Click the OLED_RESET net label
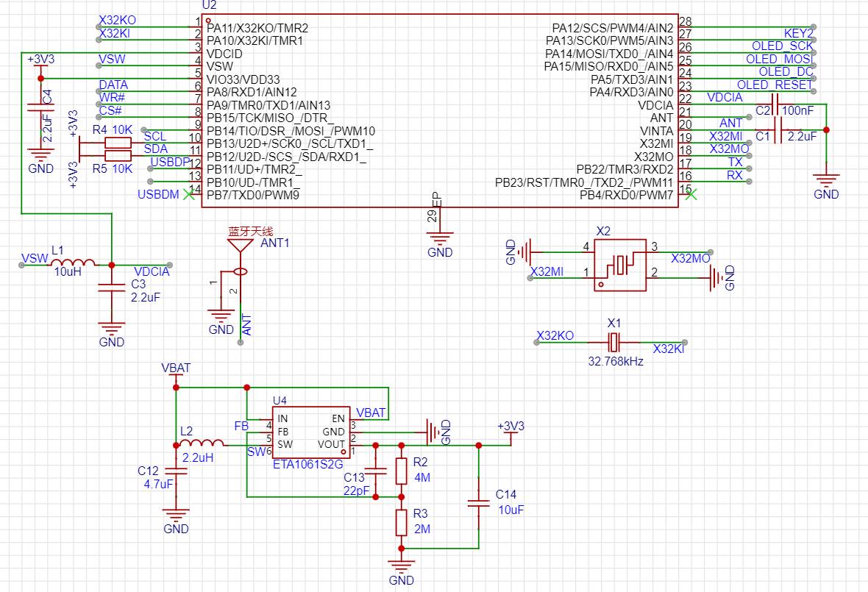This screenshot has height=592, width=868. coord(774,85)
